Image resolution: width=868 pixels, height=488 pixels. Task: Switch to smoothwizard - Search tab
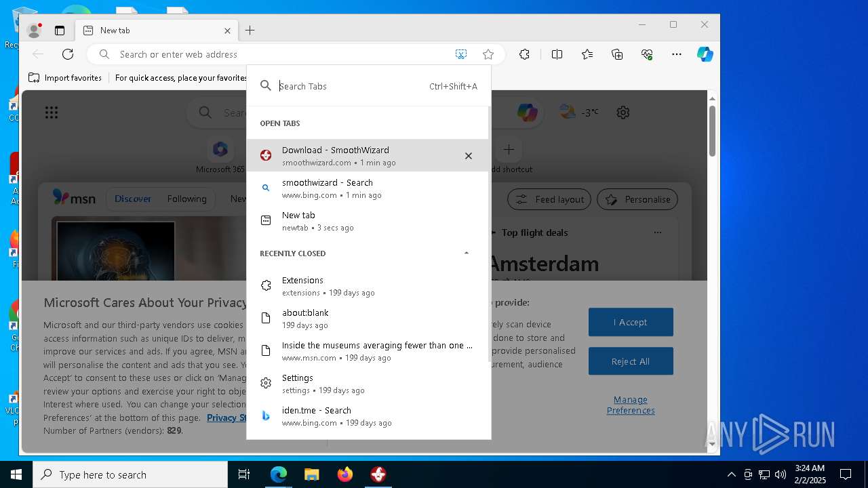click(368, 188)
